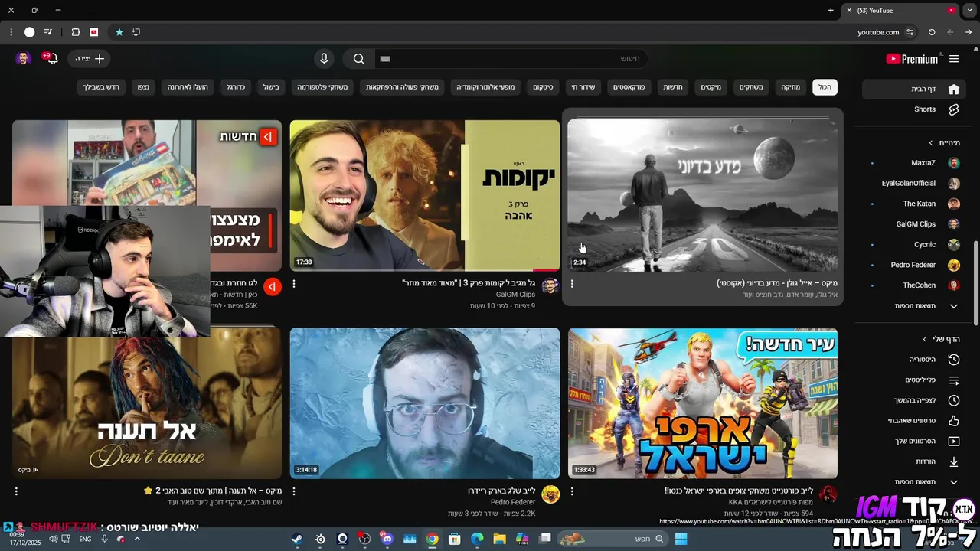Open Discord from the taskbar
This screenshot has width=980, height=551.
(386, 539)
